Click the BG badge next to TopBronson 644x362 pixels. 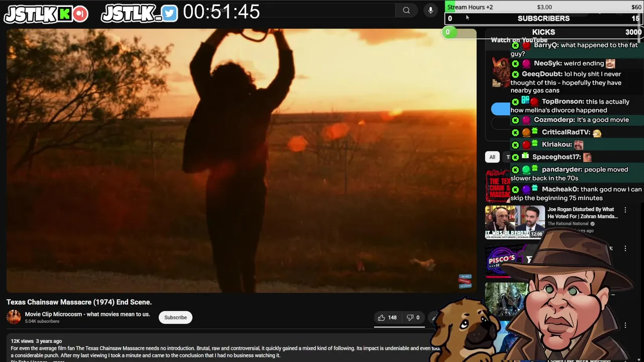pyautogui.click(x=525, y=100)
